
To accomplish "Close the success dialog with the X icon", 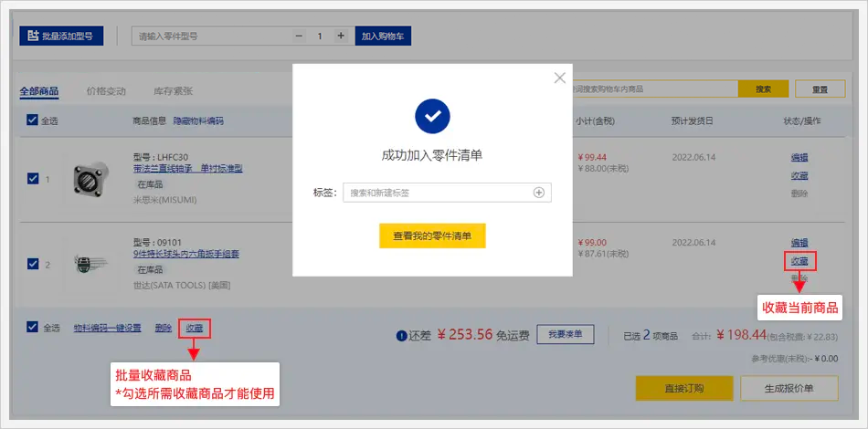I will pyautogui.click(x=560, y=78).
